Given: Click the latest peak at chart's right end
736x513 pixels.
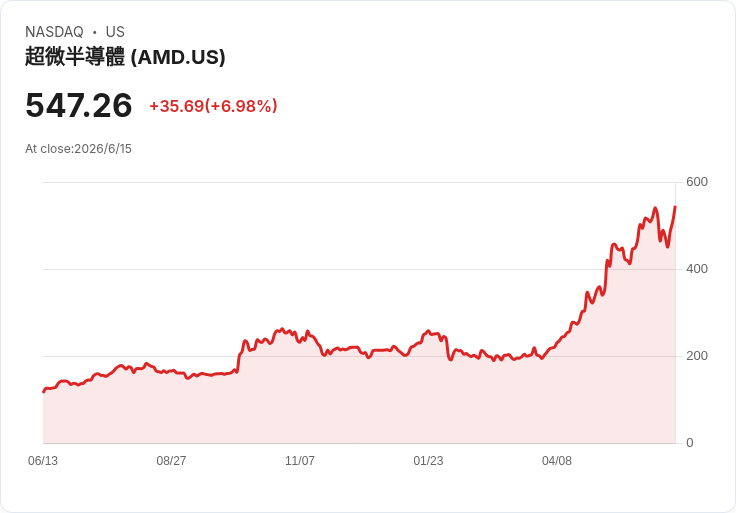Looking at the screenshot, I should pyautogui.click(x=675, y=207).
